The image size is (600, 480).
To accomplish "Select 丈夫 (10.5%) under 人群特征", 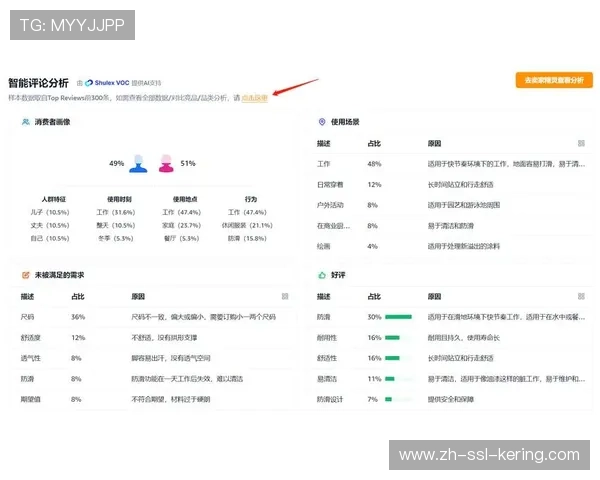I will click(x=50, y=225).
